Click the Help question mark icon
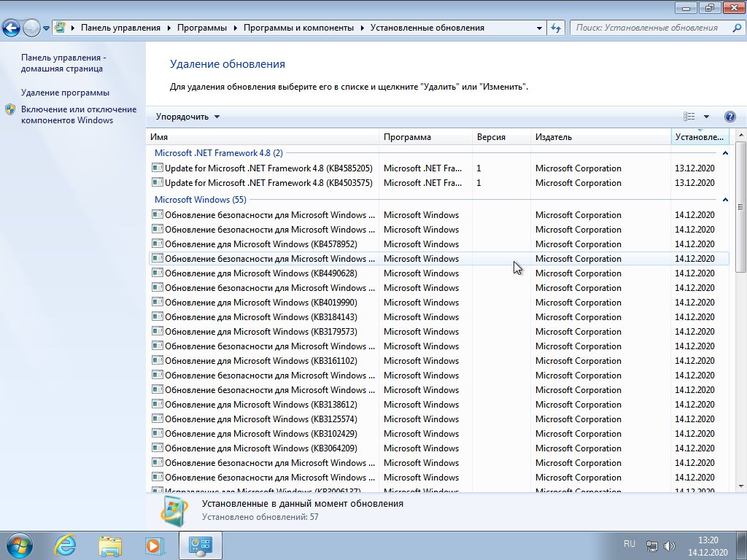This screenshot has height=560, width=747. tap(729, 117)
